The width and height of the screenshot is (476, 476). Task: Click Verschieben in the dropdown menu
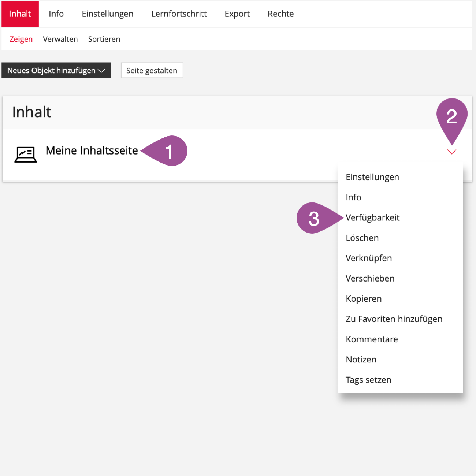(x=370, y=279)
